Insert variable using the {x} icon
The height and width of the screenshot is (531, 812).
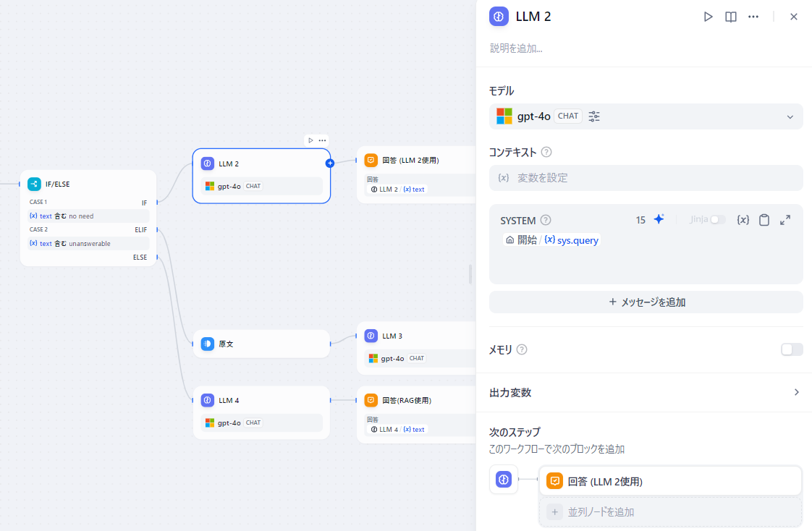click(743, 220)
